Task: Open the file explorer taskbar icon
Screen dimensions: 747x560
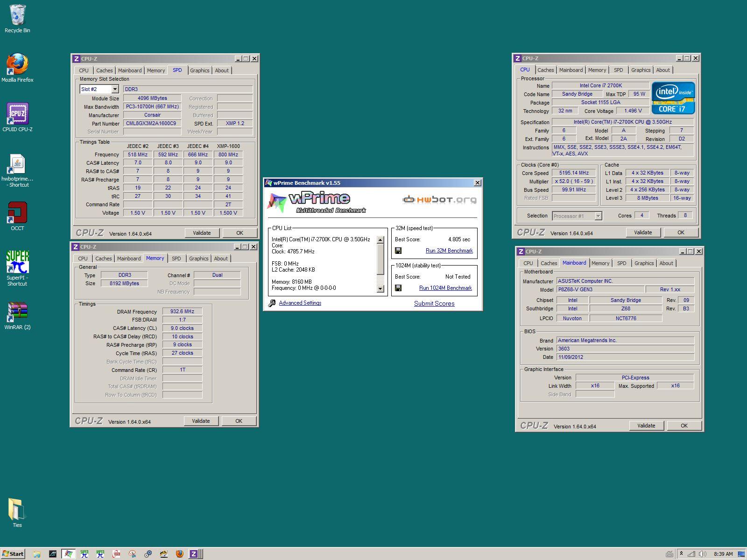Action: [36, 554]
